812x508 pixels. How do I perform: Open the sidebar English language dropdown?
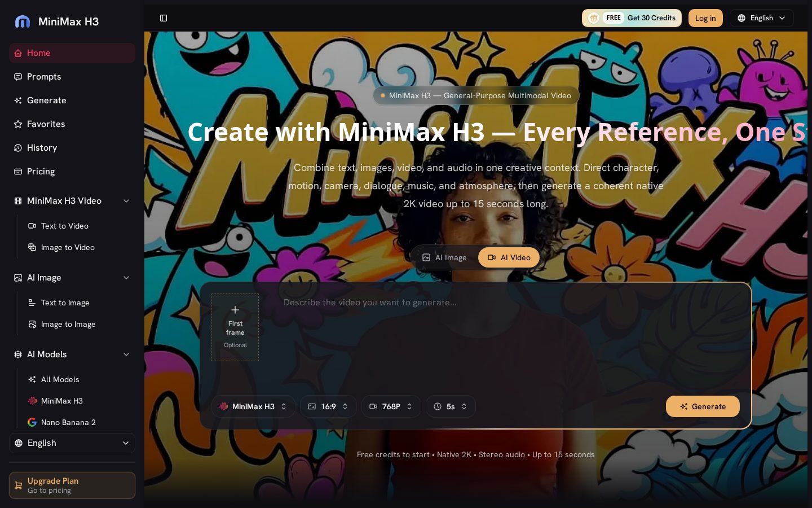coord(72,443)
